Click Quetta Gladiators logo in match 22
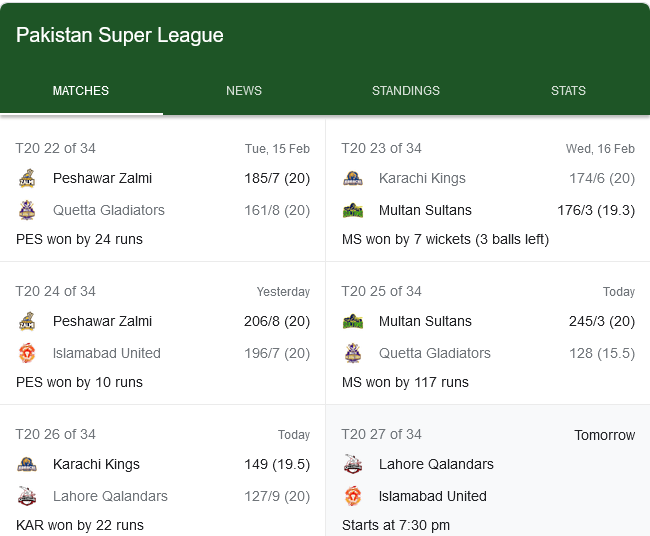Screen dimensions: 650x536 [x=27, y=210]
